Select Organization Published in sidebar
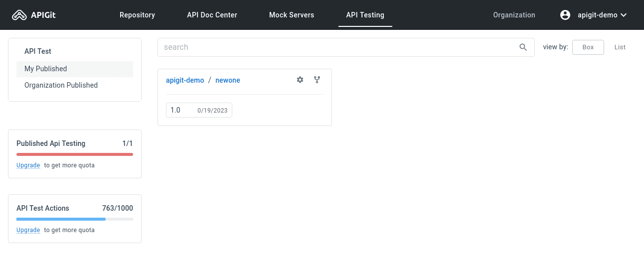 [75, 85]
